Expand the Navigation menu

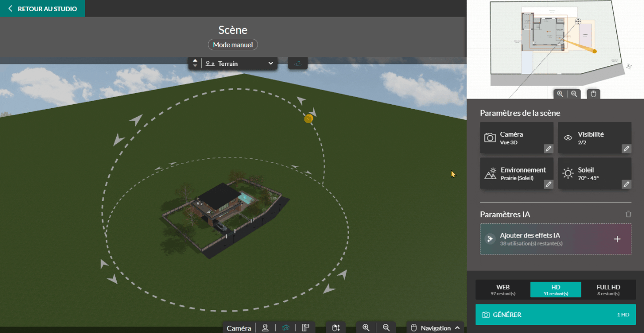435,327
